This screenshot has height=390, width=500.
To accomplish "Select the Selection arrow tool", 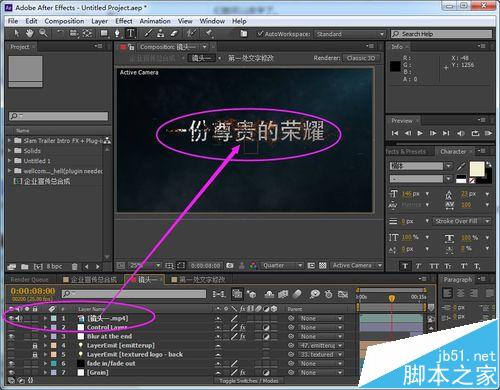I will [x=17, y=33].
